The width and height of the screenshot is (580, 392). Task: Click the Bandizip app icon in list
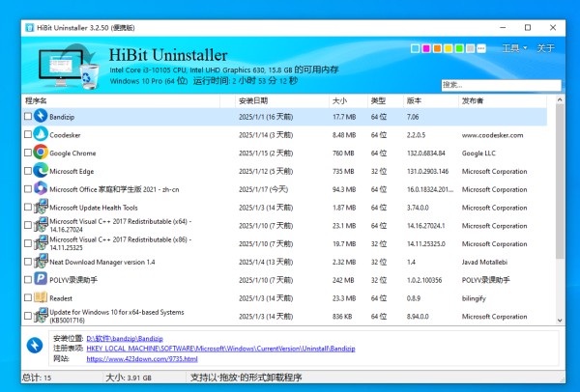tap(41, 116)
